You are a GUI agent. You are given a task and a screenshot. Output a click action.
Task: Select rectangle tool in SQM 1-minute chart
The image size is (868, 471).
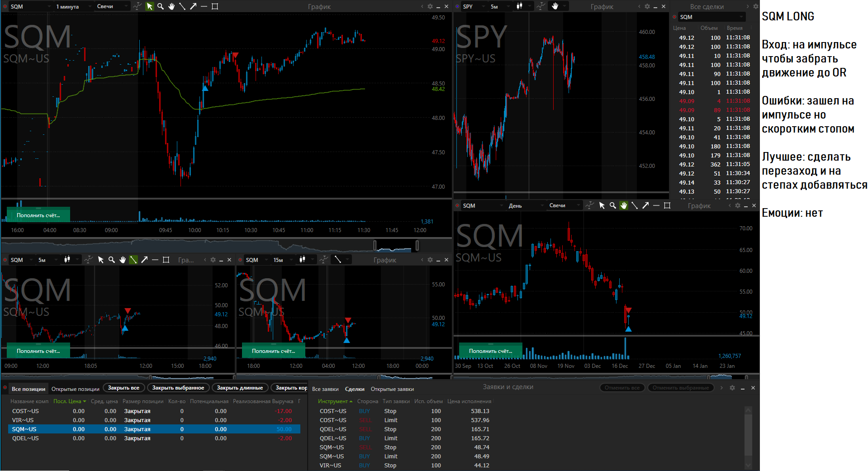tap(215, 6)
